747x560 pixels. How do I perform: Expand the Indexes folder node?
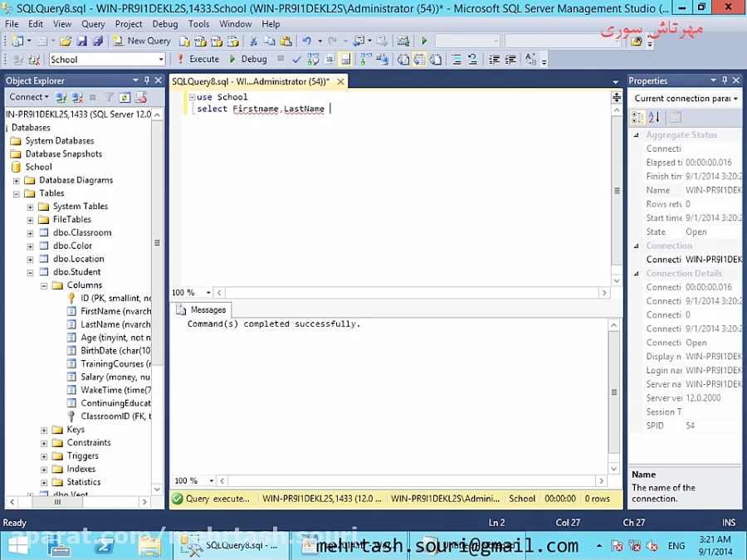click(x=44, y=470)
